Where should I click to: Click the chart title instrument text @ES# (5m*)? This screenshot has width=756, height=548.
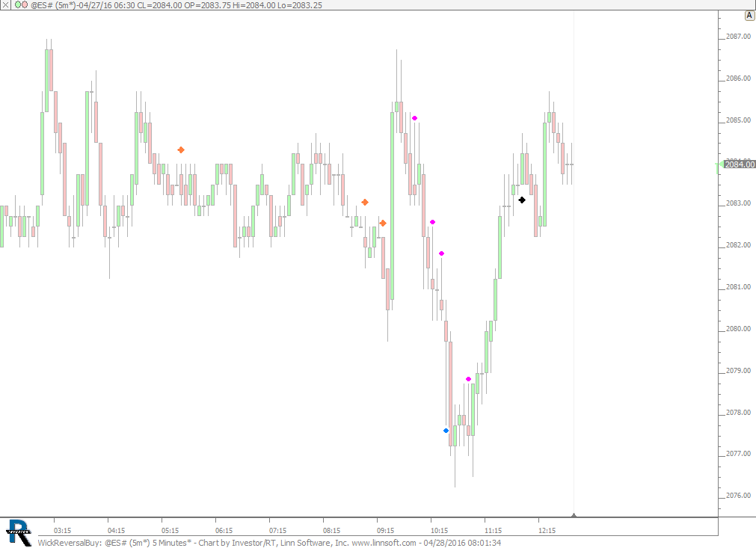[52, 5]
